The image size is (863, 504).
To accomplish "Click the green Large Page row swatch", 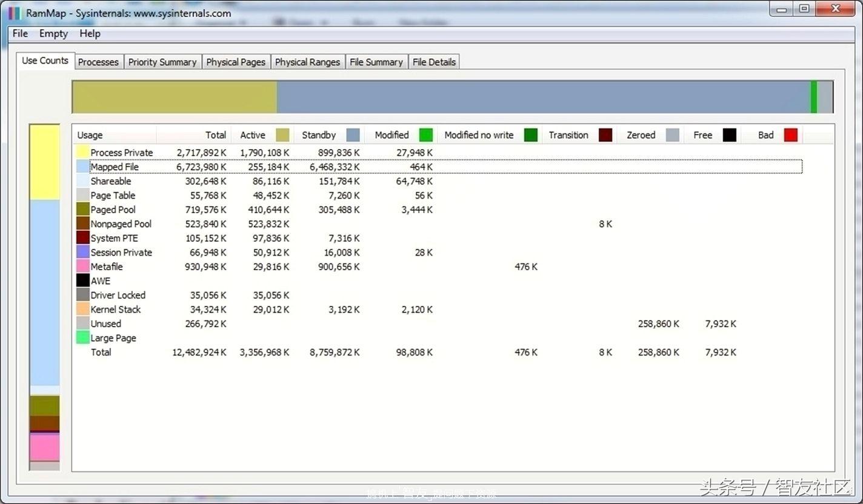I will (x=83, y=338).
